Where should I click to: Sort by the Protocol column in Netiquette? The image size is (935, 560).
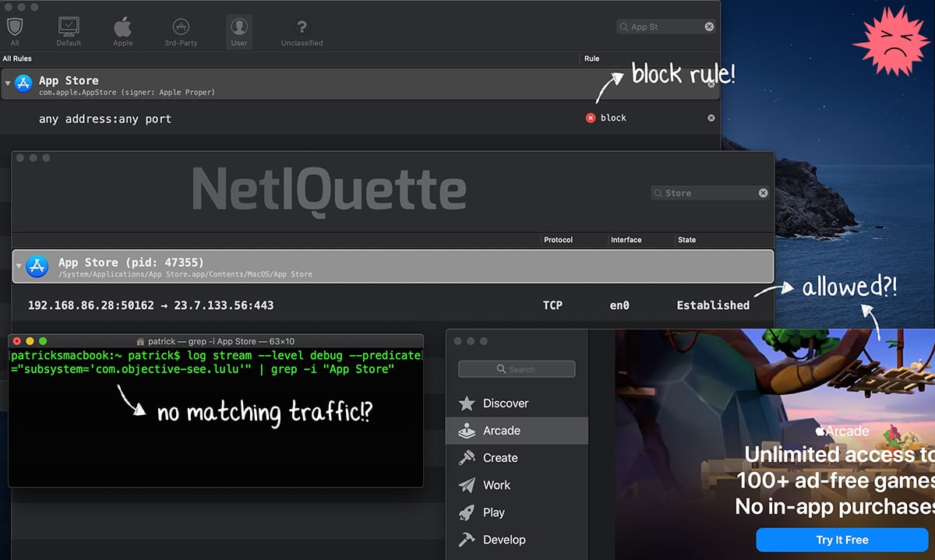pyautogui.click(x=558, y=240)
